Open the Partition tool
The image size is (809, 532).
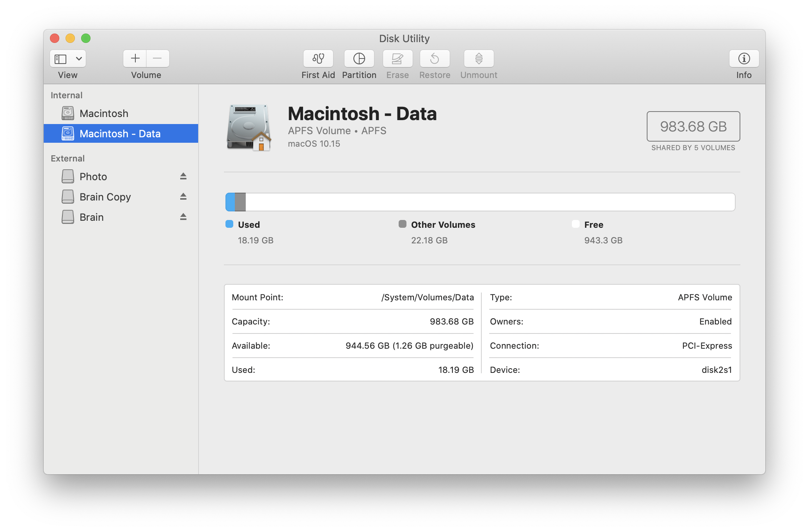[359, 59]
